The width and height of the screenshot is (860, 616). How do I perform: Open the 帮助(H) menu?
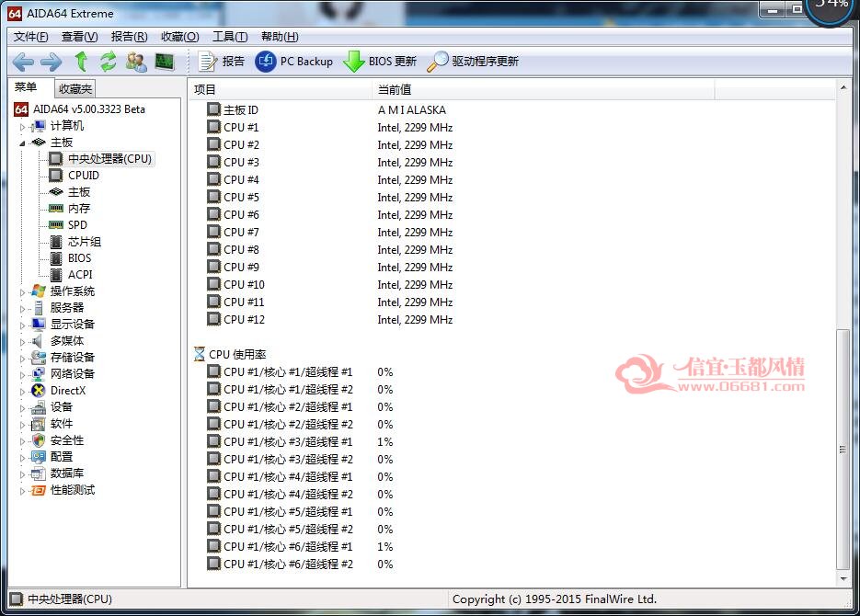280,37
